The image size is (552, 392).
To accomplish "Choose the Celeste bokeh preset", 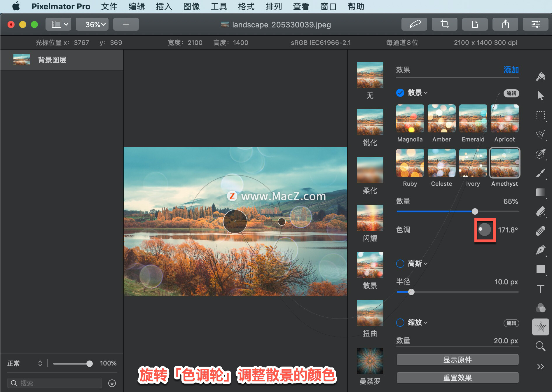I will (441, 163).
